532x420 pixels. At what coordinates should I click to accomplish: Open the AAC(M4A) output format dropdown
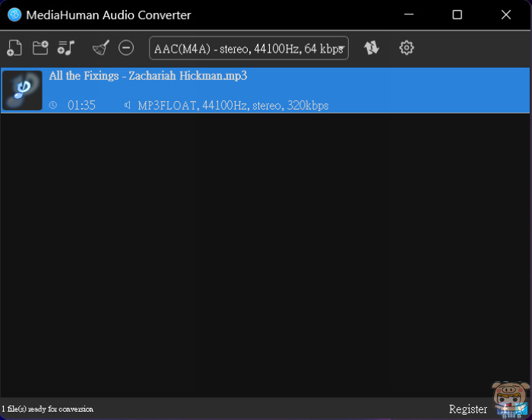249,48
